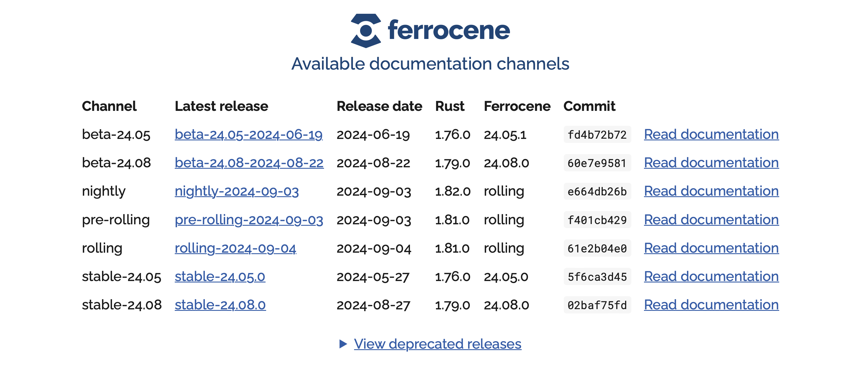
Task: Open beta-24.08-2024-08-22 release link
Action: point(249,163)
